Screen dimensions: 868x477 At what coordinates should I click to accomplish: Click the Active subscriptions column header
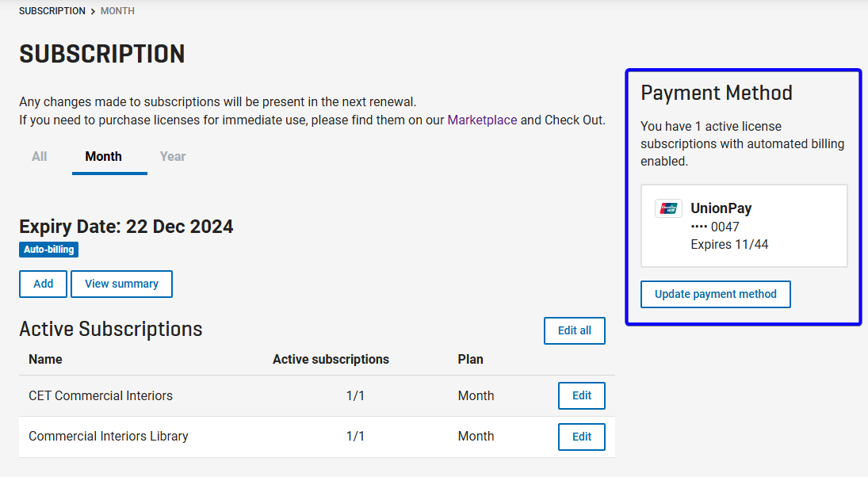[x=331, y=360]
